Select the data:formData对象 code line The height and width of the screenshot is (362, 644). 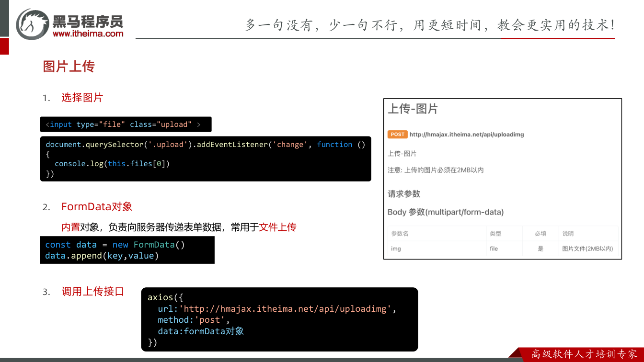pos(201,331)
